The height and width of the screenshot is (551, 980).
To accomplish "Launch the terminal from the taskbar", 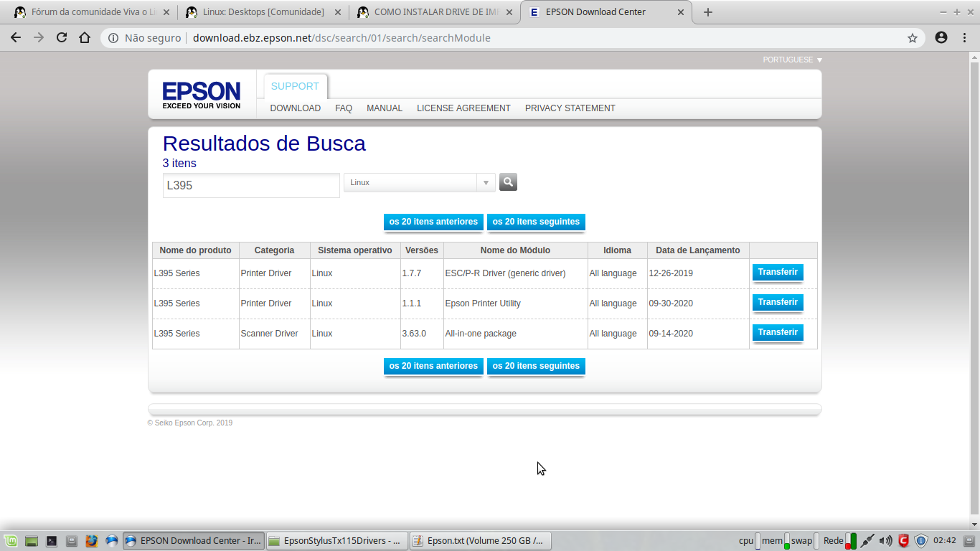I will click(51, 541).
